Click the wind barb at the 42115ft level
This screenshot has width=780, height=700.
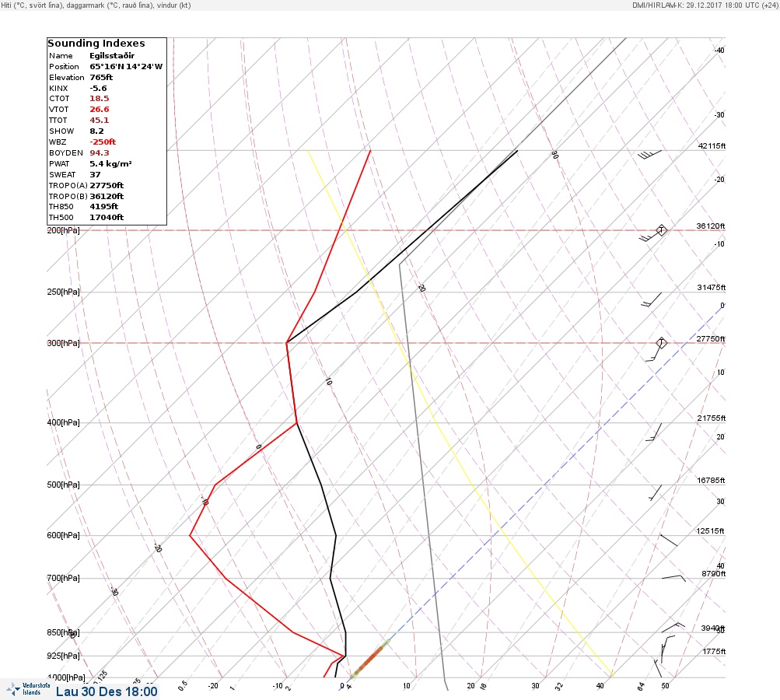(x=649, y=154)
